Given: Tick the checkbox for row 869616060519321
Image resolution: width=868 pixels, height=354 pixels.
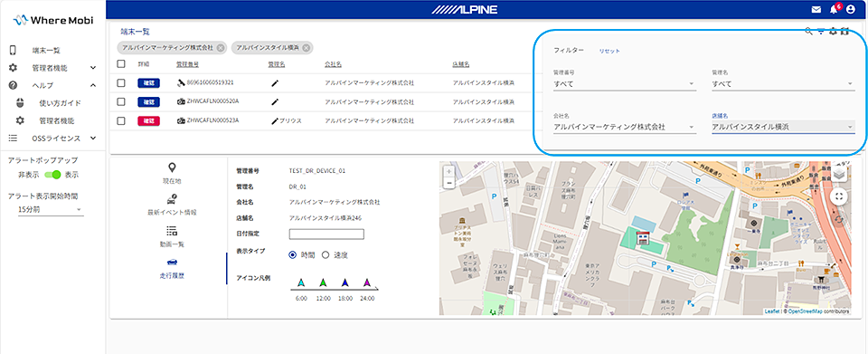Looking at the screenshot, I should pos(121,83).
